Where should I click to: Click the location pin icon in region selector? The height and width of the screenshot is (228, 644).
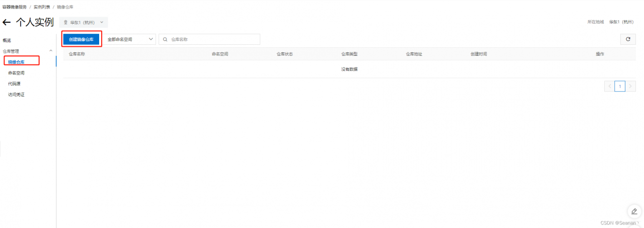(x=65, y=22)
